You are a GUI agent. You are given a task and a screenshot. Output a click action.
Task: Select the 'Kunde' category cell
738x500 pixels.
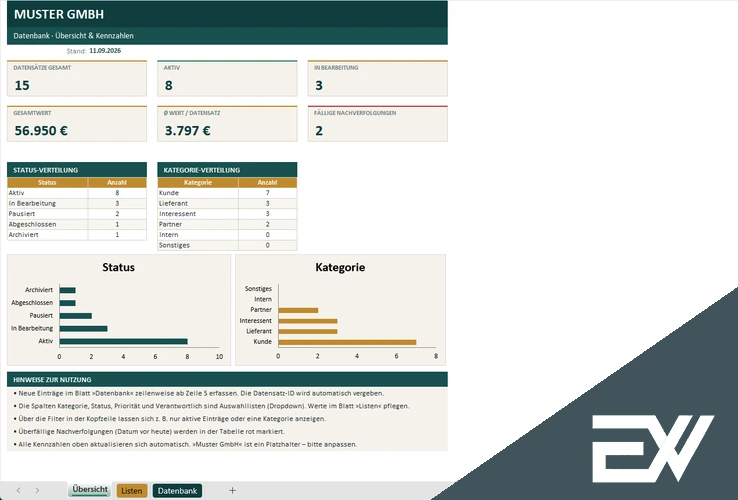point(198,193)
